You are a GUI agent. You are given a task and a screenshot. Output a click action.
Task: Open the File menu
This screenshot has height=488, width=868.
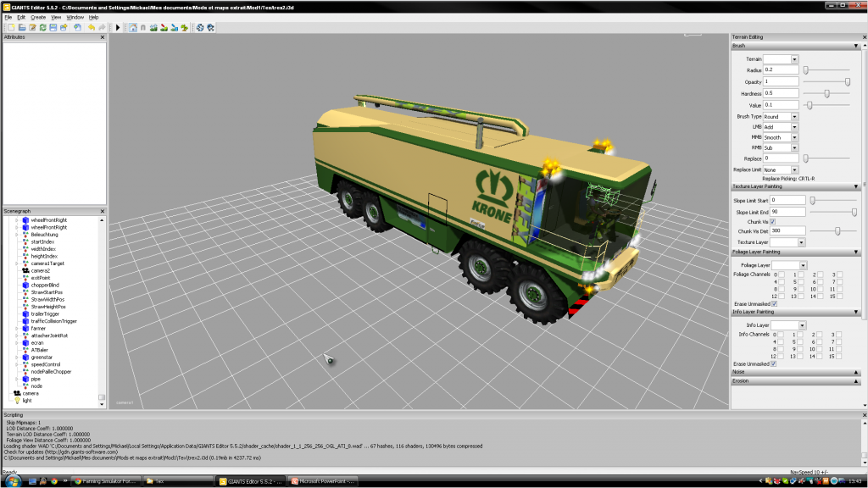(x=8, y=17)
